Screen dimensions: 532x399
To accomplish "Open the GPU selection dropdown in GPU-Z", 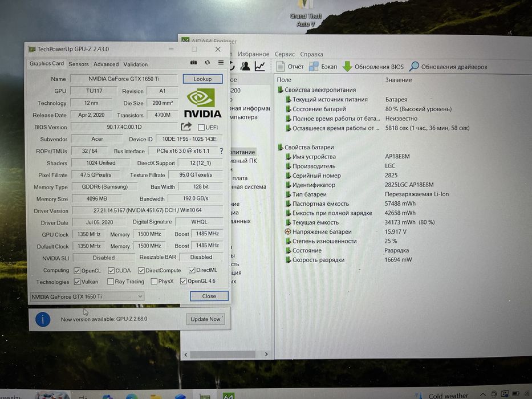I will (x=87, y=296).
